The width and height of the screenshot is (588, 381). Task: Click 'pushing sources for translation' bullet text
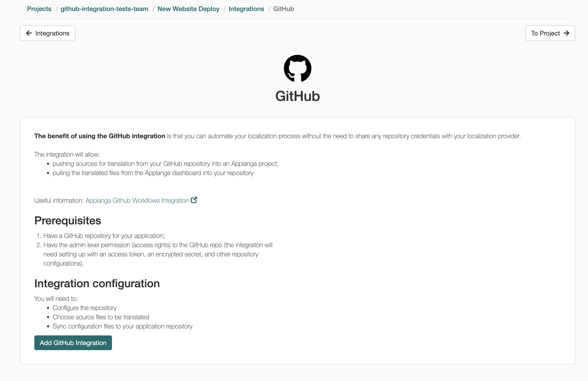[165, 164]
